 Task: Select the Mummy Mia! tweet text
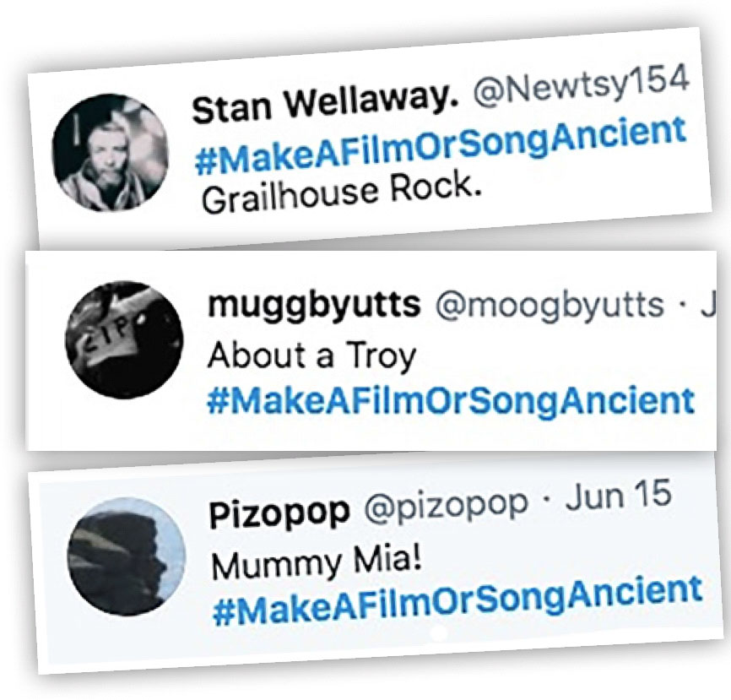317,562
